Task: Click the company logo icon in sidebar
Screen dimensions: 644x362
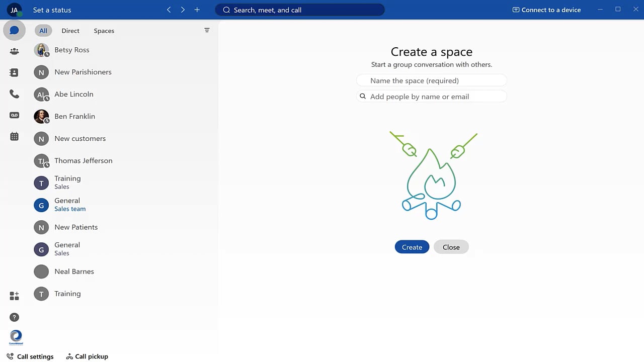Action: [x=16, y=337]
